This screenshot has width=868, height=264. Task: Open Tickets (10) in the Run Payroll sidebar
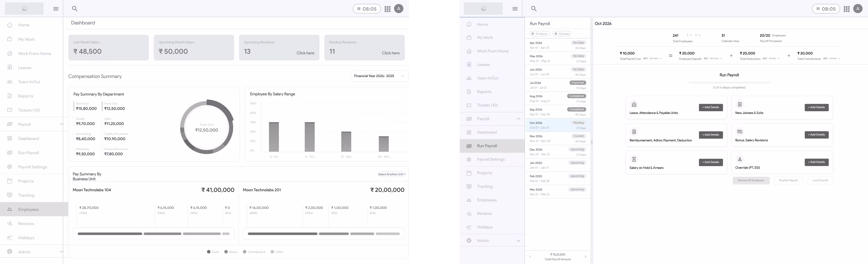tap(492, 105)
